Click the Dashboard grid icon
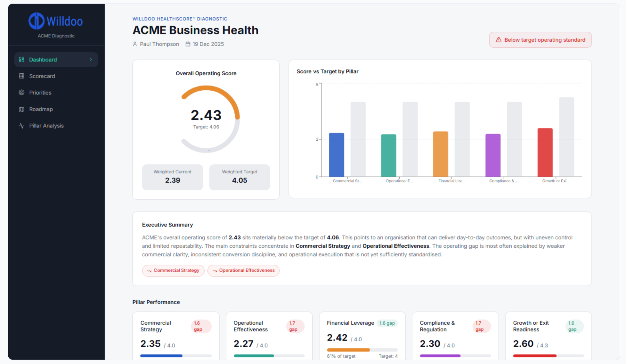This screenshot has width=626, height=364. (22, 59)
